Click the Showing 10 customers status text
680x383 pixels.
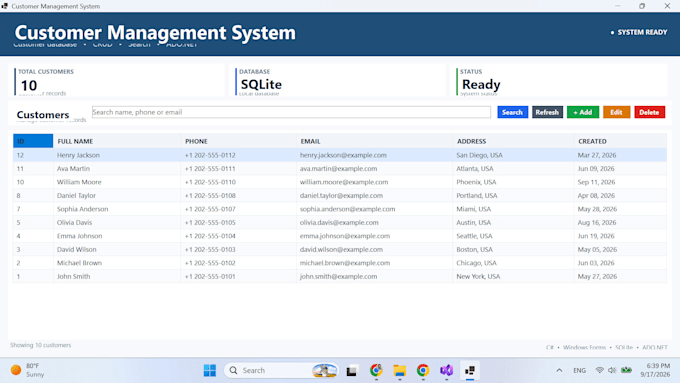tap(41, 345)
